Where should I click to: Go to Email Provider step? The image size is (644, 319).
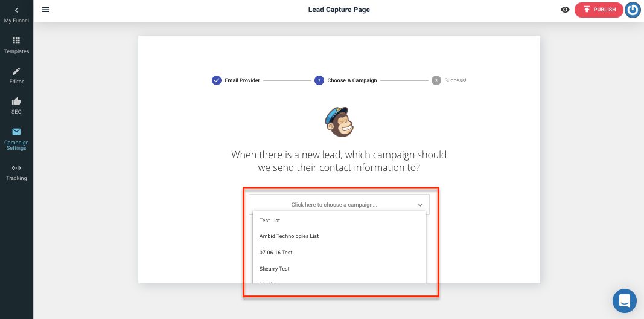[x=236, y=80]
